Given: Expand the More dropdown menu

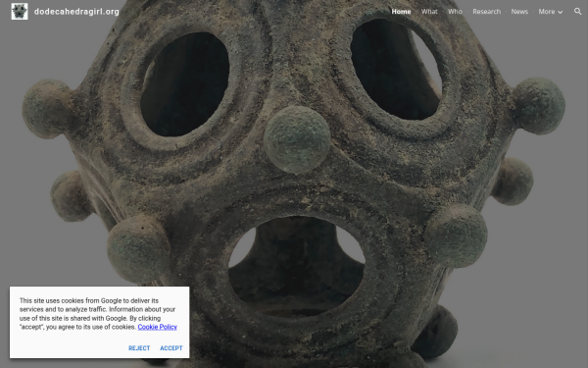Looking at the screenshot, I should [x=551, y=12].
